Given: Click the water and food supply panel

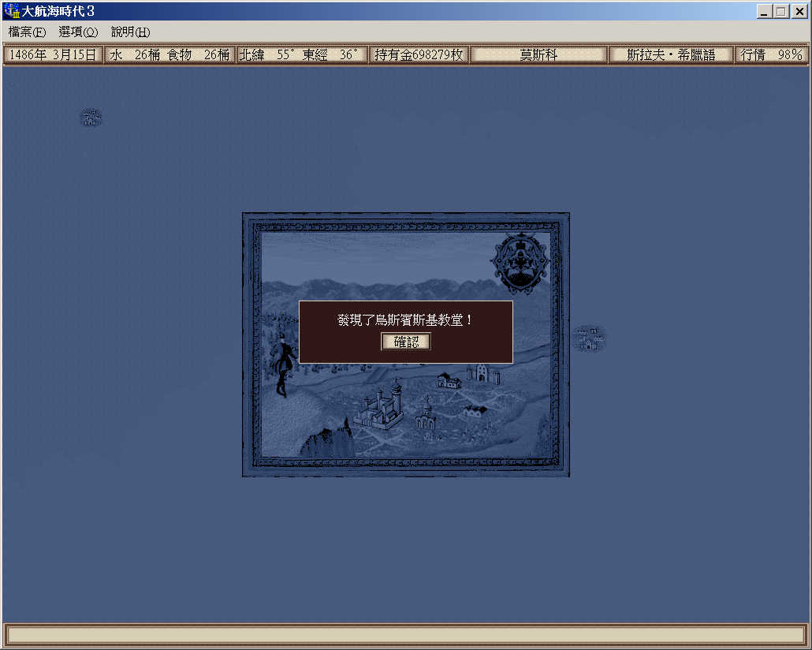Looking at the screenshot, I should 169,55.
